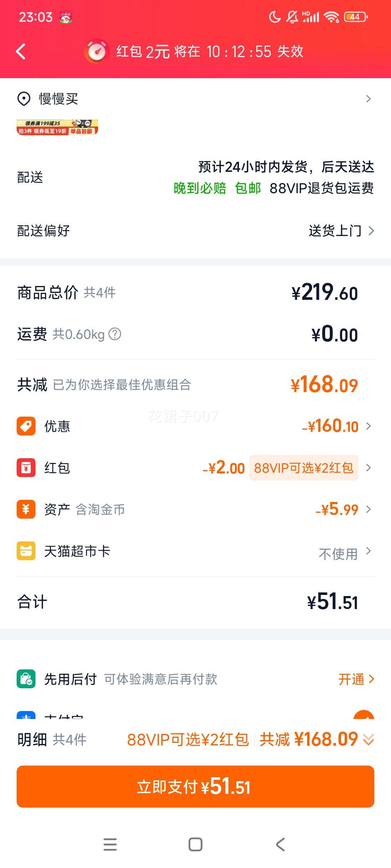Image resolution: width=391 pixels, height=868 pixels.
Task: Tap the red packet countdown clock icon
Action: tap(97, 51)
